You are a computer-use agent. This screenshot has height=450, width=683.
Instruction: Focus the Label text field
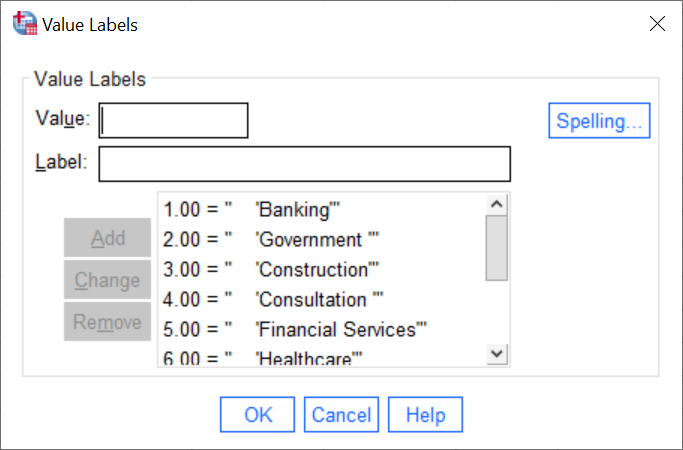[304, 164]
